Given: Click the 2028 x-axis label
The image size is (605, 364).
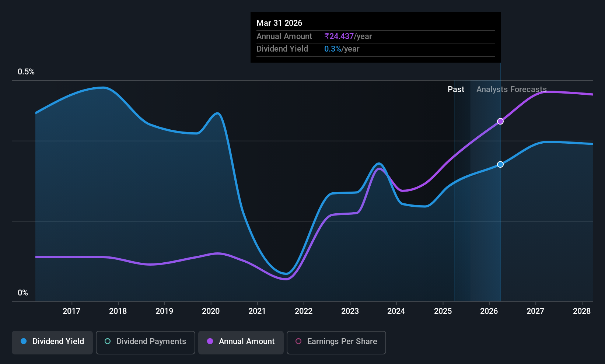Looking at the screenshot, I should (x=582, y=311).
